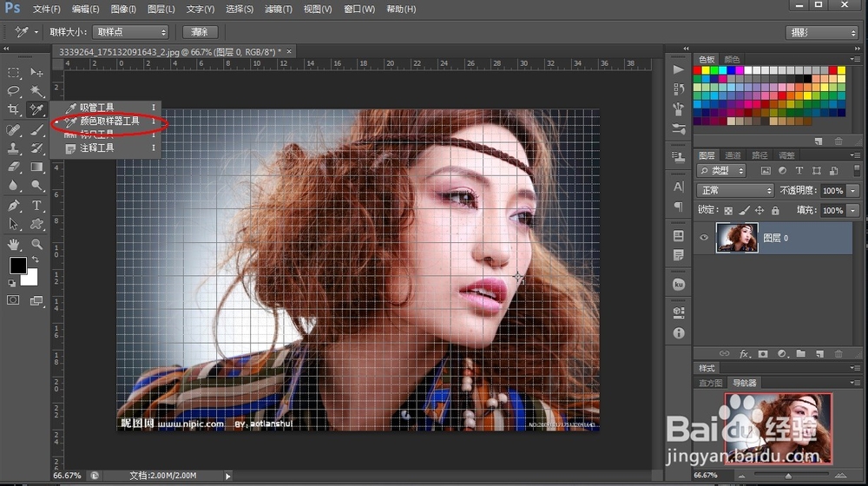Select the Eyedropper tool in toolbox
This screenshot has width=868, height=486.
(x=36, y=109)
